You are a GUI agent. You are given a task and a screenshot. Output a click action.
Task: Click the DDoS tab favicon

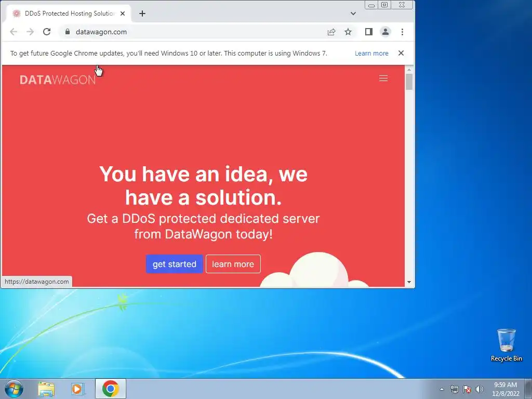(16, 14)
